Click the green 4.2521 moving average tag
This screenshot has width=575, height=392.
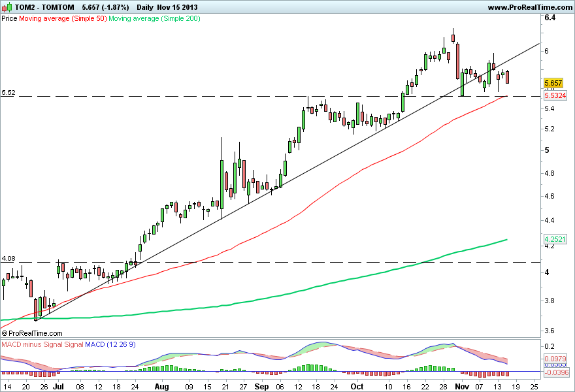click(555, 239)
